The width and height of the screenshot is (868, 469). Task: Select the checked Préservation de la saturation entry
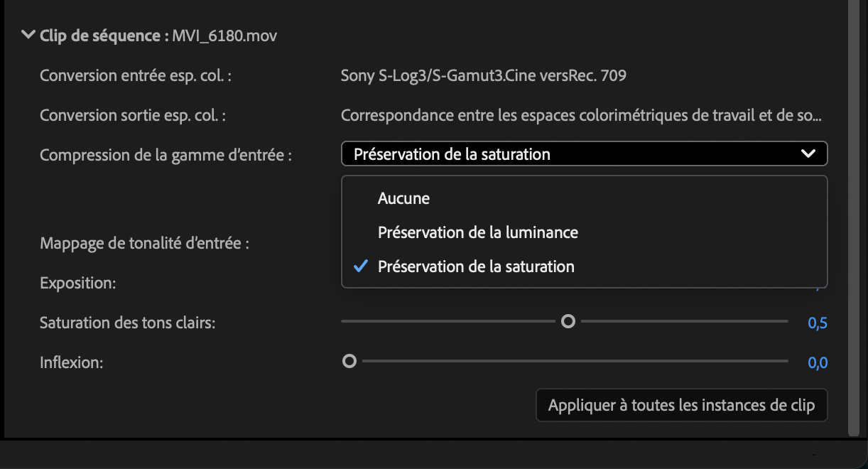click(x=476, y=266)
